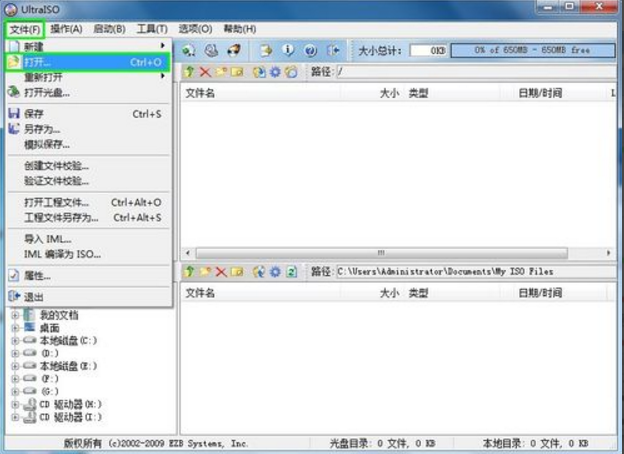Screen dimensions: 624x454
Task: Choose 工程文件另存为... menu entry
Action: point(89,218)
